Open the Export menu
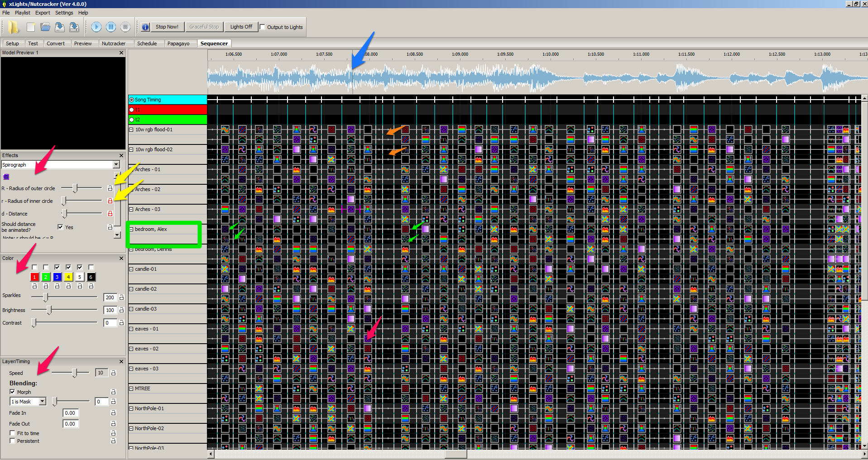This screenshot has height=460, width=868. point(43,13)
